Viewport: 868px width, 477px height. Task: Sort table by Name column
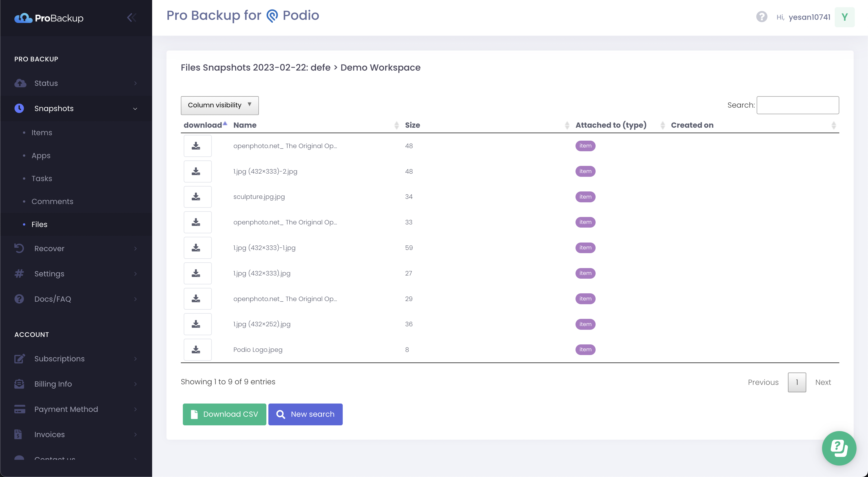coord(245,125)
